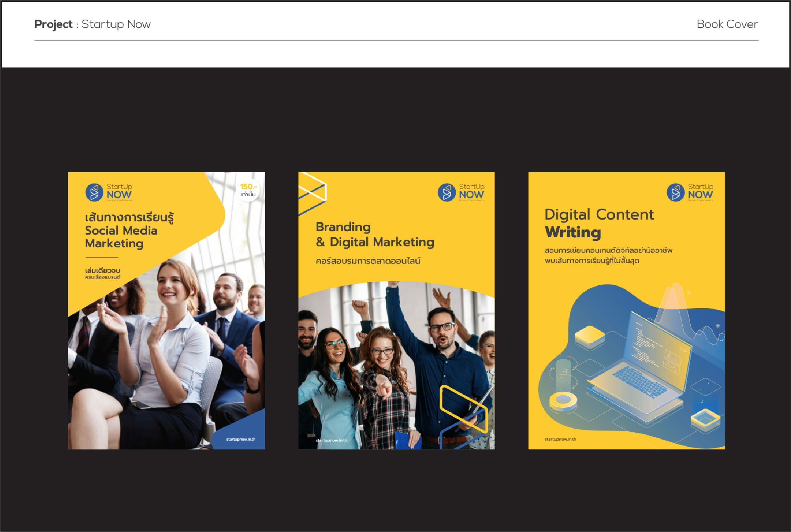
Task: Click the geometric line icon on Branding cover corner
Action: (312, 194)
